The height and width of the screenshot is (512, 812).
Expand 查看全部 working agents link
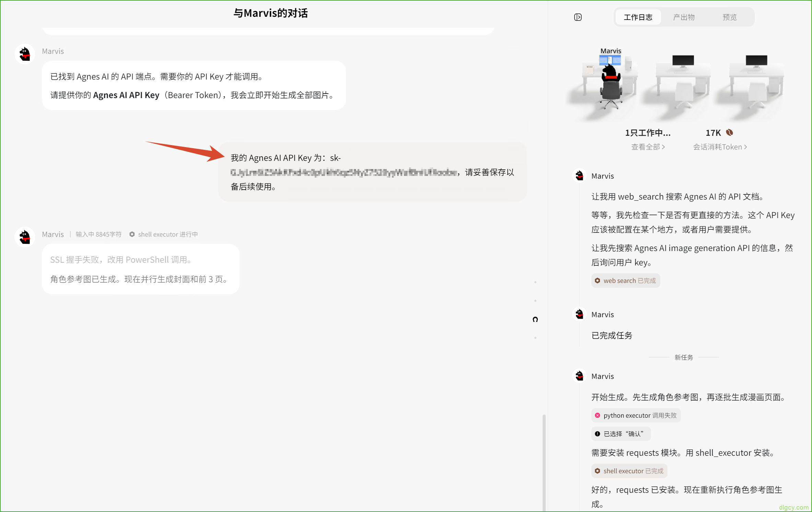(x=648, y=147)
